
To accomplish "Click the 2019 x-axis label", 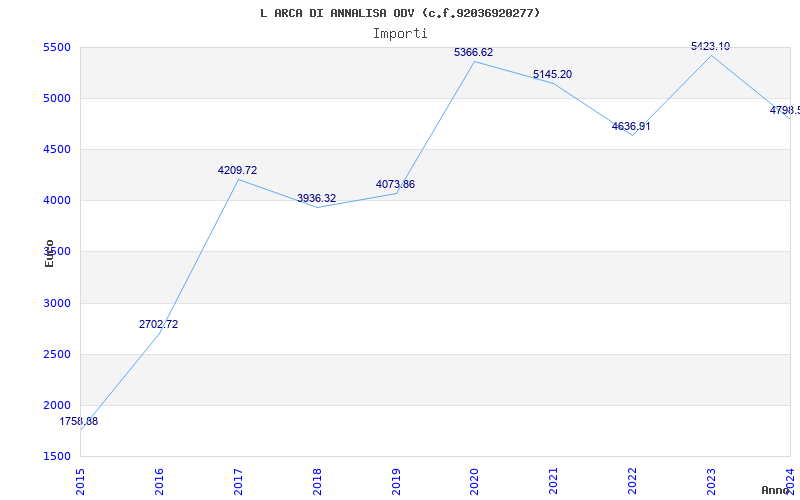I will click(396, 481).
